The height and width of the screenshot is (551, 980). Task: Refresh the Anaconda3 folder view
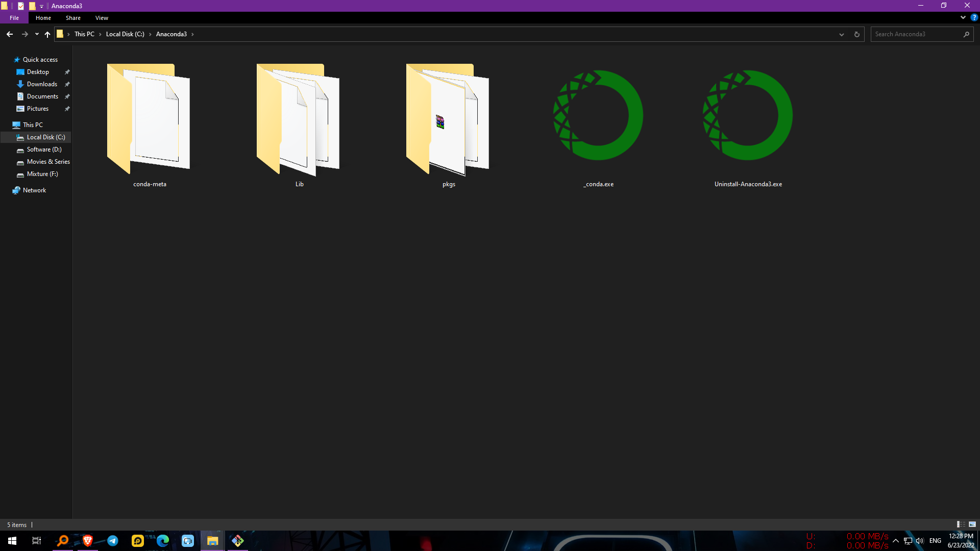coord(856,34)
